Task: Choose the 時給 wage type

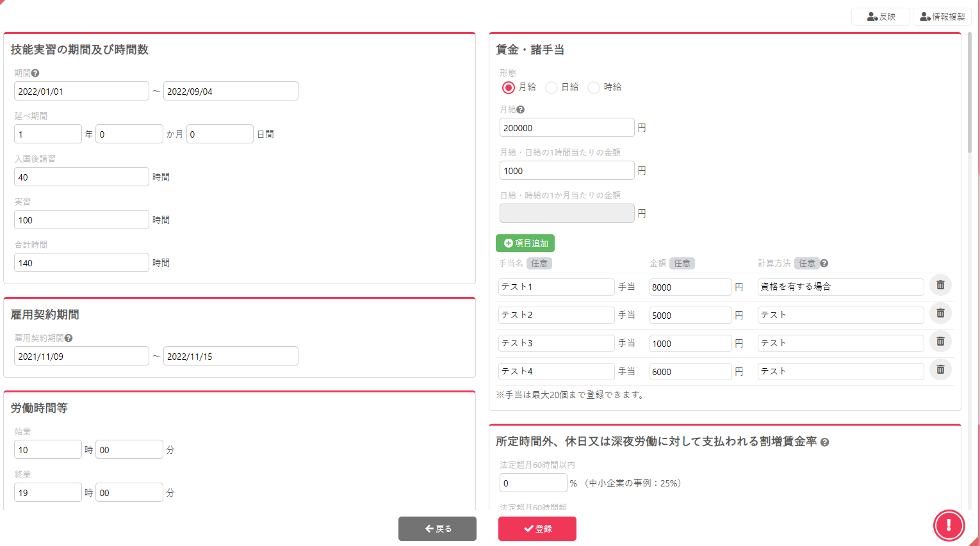Action: tap(594, 88)
